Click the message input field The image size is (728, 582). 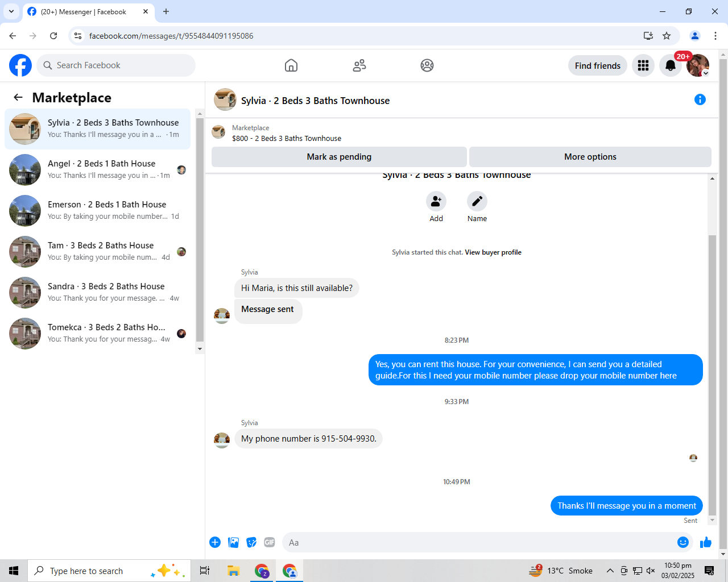click(x=480, y=542)
